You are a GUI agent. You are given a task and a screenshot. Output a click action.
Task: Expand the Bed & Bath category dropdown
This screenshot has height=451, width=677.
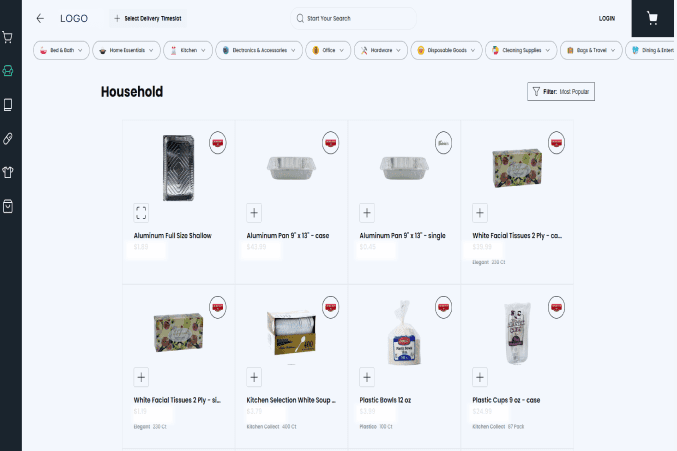(x=62, y=49)
